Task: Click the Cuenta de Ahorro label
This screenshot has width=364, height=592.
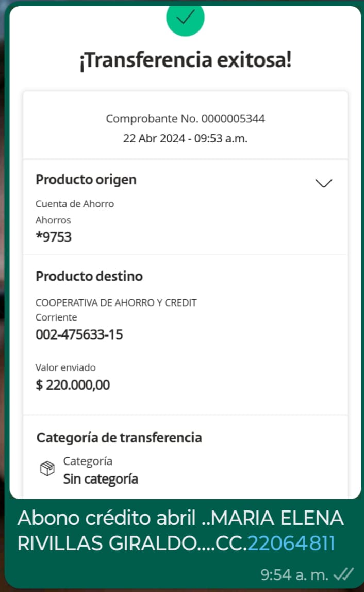Action: pos(75,204)
